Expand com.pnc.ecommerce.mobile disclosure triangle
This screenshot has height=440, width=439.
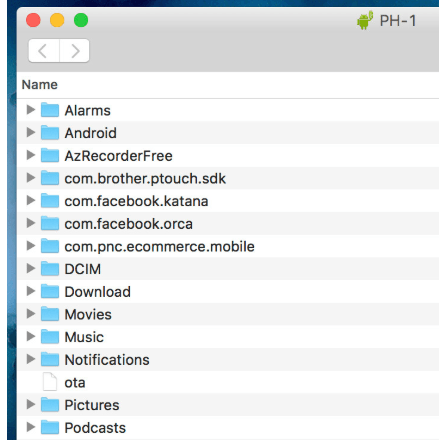click(31, 246)
